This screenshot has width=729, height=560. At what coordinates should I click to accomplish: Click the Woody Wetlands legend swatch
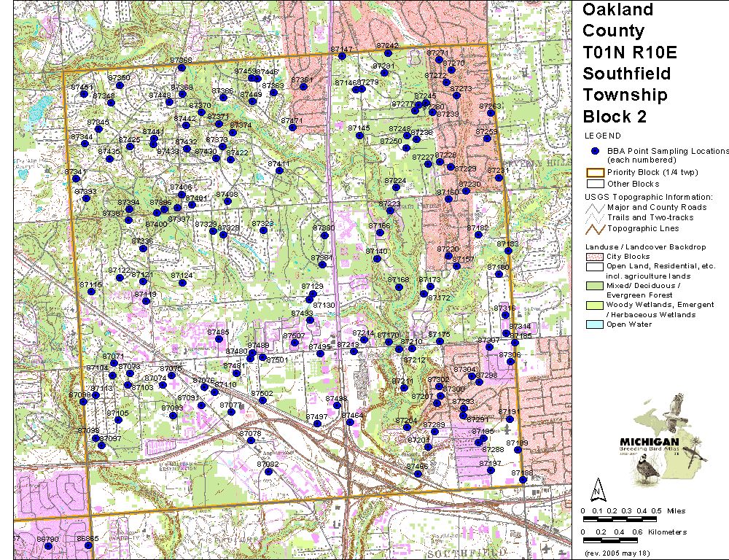point(594,305)
